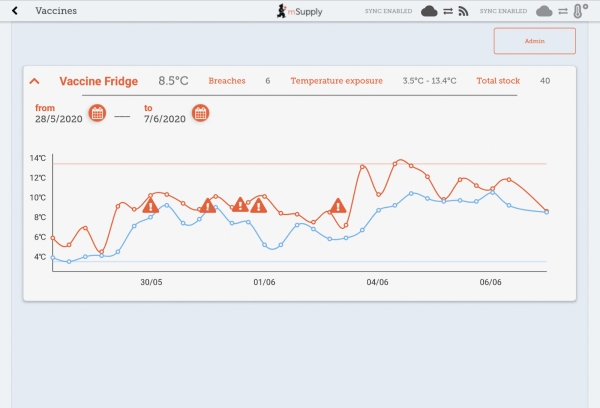Image resolution: width=600 pixels, height=408 pixels.
Task: Open the Admin button
Action: pyautogui.click(x=534, y=41)
